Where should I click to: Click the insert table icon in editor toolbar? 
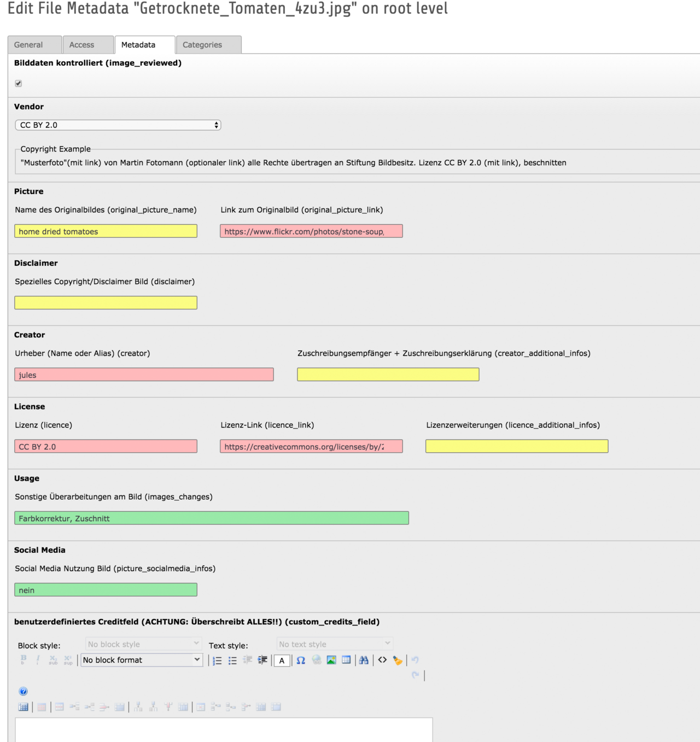pos(346,660)
